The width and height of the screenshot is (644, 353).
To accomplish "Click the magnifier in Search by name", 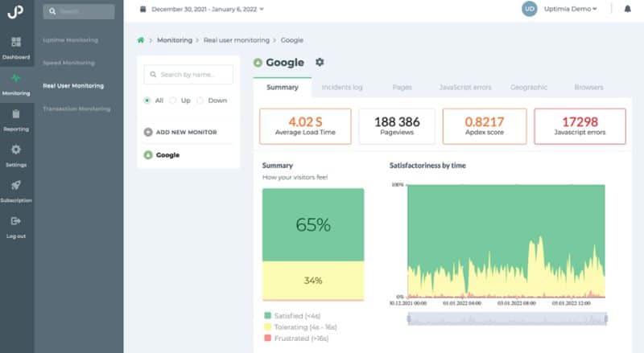I will [x=153, y=74].
